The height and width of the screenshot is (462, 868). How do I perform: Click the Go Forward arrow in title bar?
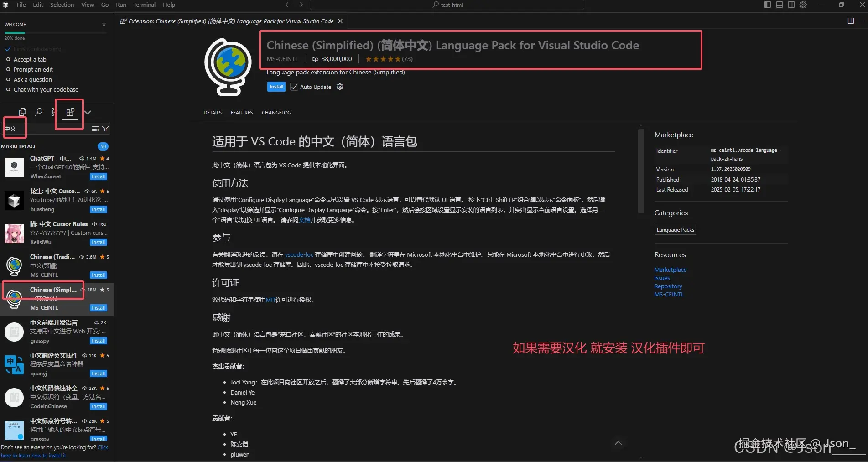pyautogui.click(x=300, y=5)
